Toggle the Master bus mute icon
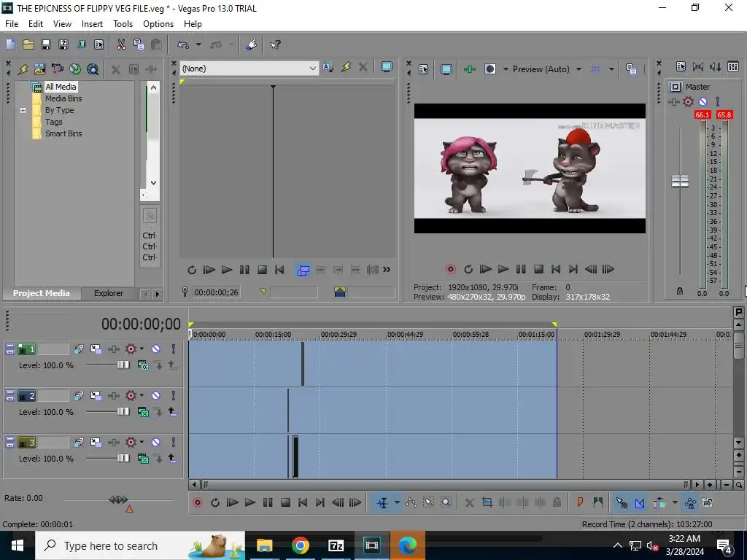Viewport: 747px width, 560px height. click(703, 101)
